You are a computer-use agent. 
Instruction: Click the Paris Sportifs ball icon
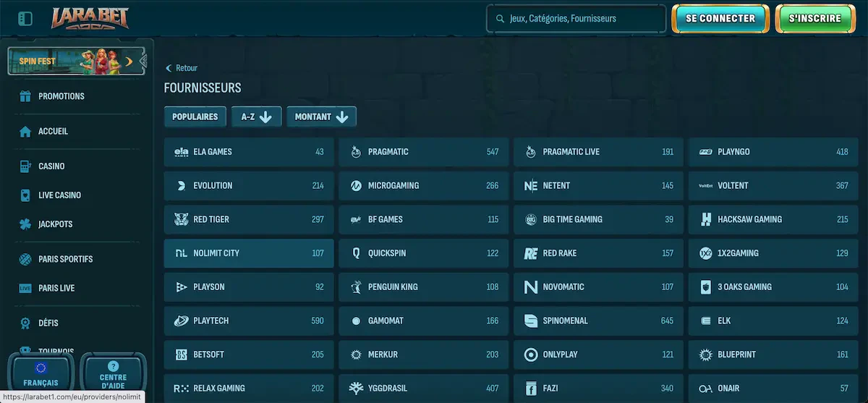[x=25, y=259]
